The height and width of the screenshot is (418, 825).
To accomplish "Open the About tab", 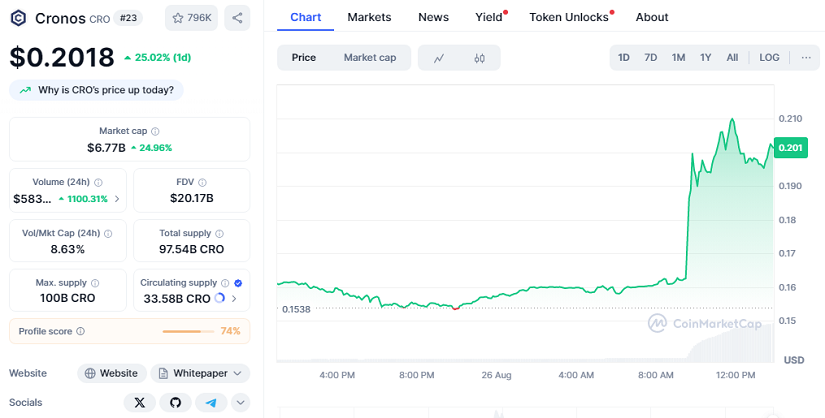I will coord(652,17).
